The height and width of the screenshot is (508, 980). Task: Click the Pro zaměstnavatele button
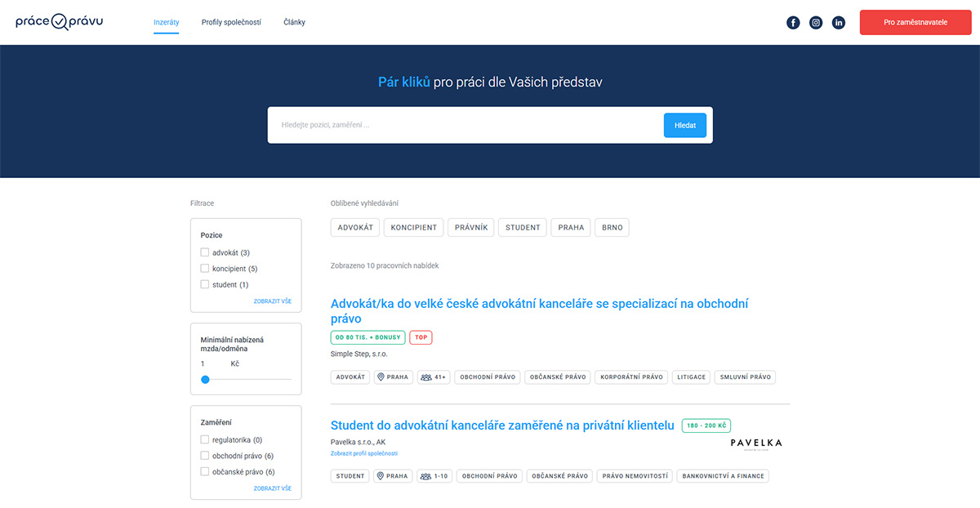pos(915,23)
